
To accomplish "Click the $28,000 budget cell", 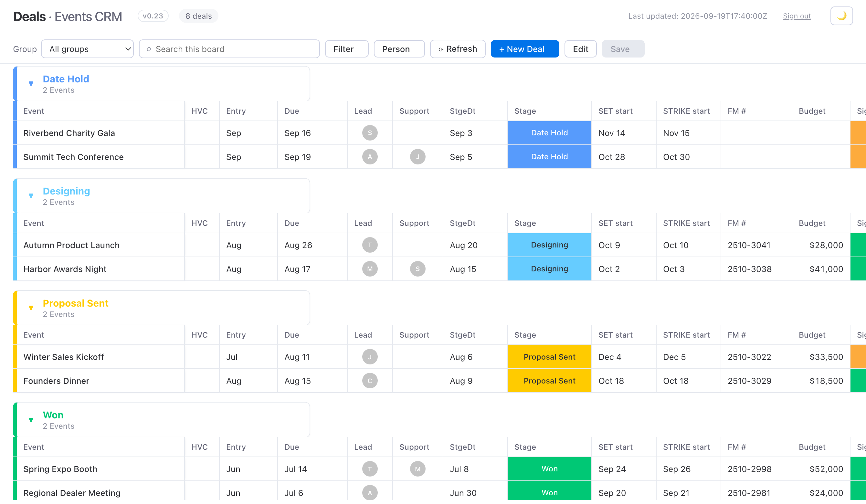I will tap(821, 245).
